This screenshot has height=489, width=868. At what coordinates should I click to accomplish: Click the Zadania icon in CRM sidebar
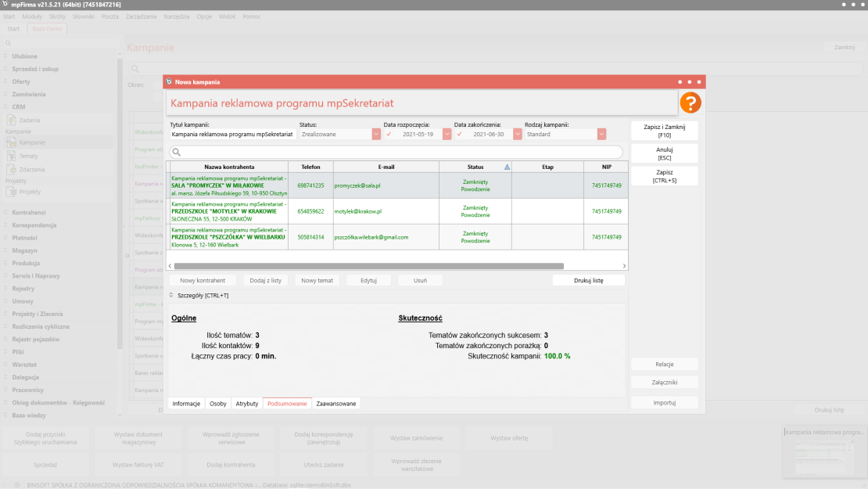(x=11, y=120)
